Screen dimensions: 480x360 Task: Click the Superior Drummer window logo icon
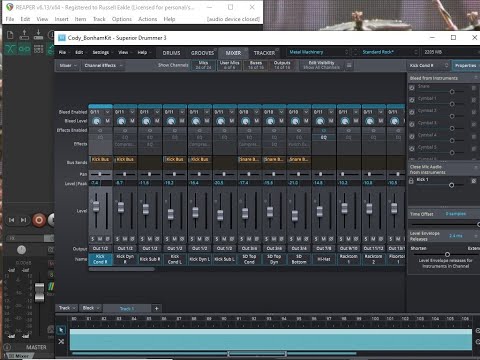click(62, 38)
